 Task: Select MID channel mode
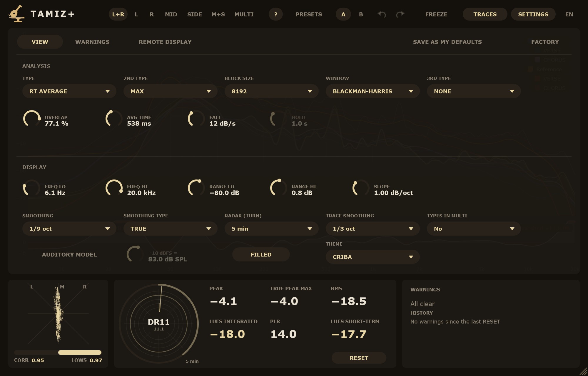tap(171, 14)
